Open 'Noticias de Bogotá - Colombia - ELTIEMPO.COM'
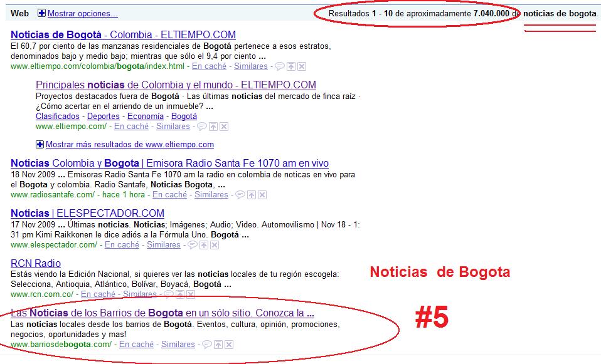Screen dimensions: 601x364 (123, 35)
